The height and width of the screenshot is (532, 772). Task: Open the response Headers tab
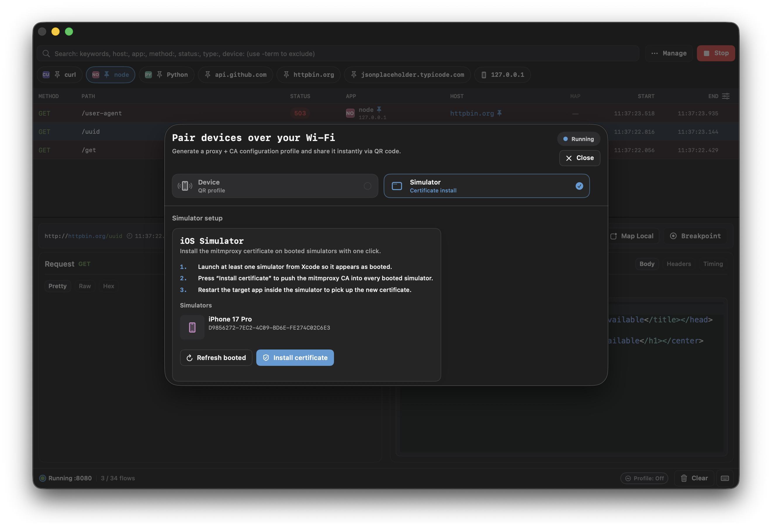[678, 264]
